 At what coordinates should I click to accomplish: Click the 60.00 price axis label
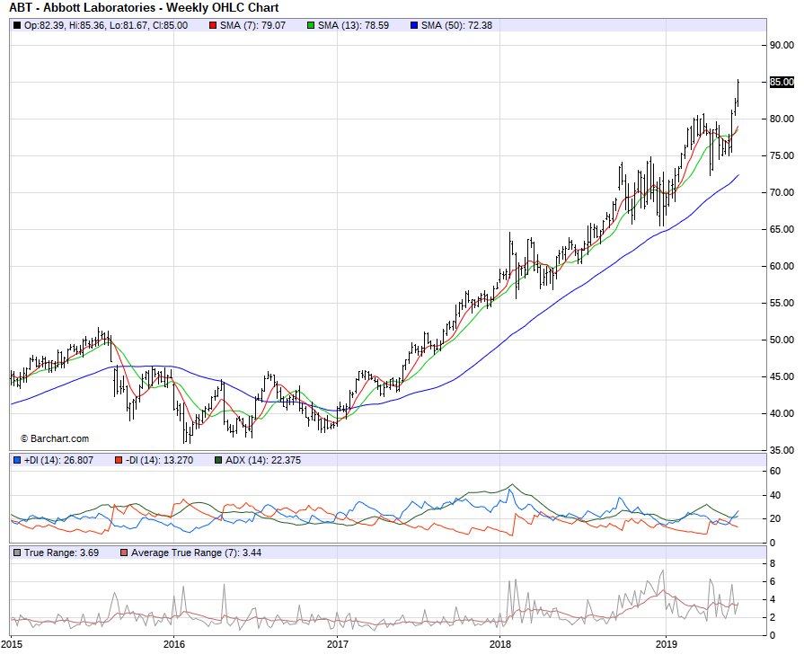point(782,266)
